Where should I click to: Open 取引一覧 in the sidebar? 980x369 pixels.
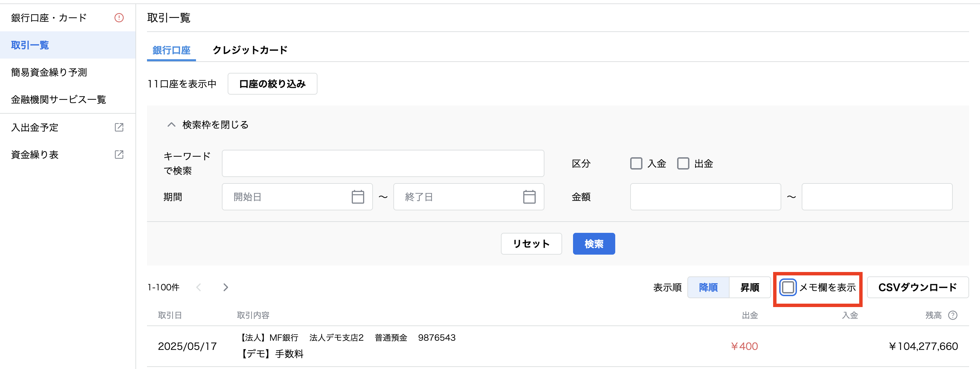68,45
